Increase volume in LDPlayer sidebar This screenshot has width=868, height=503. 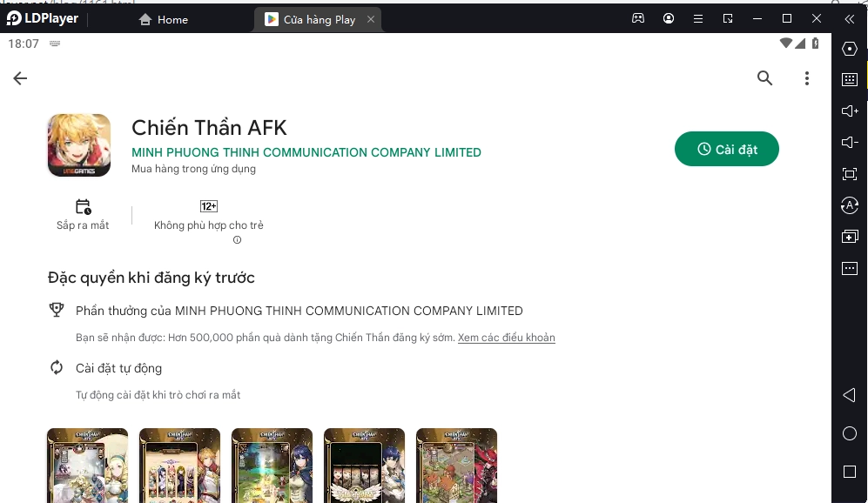pos(850,111)
